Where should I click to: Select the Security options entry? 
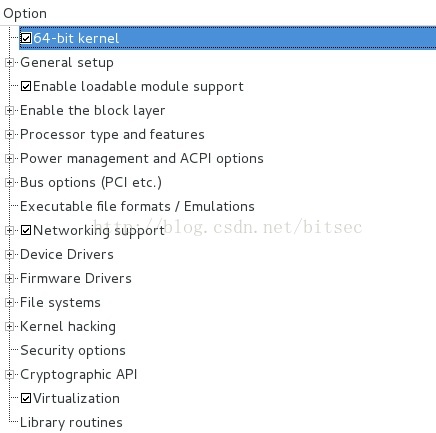tap(73, 350)
